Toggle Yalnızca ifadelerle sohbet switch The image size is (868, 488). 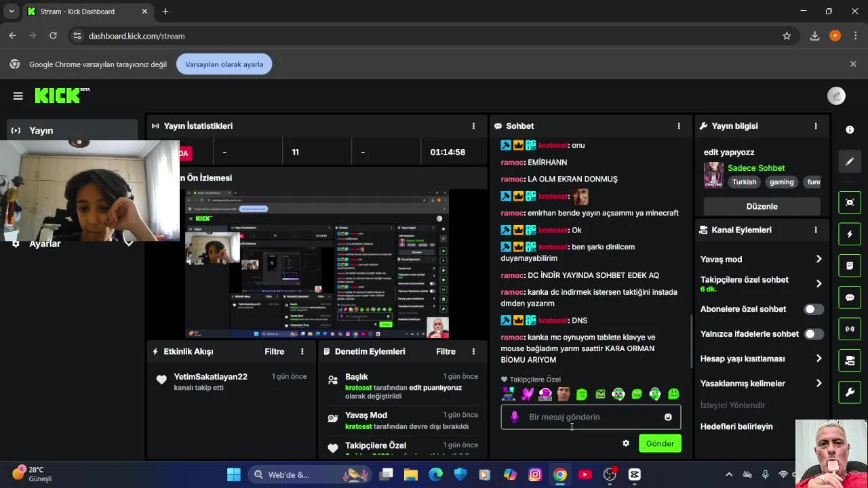point(813,334)
